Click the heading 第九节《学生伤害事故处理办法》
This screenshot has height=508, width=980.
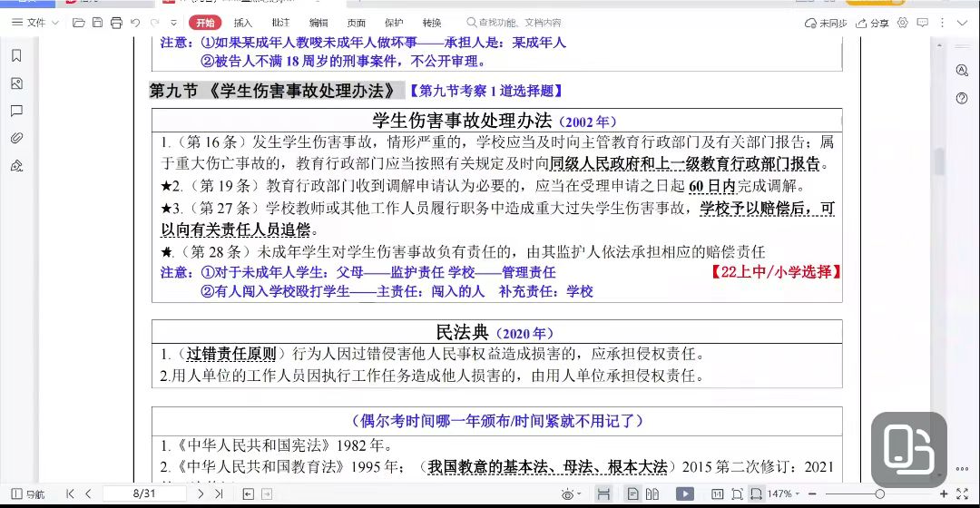click(274, 91)
